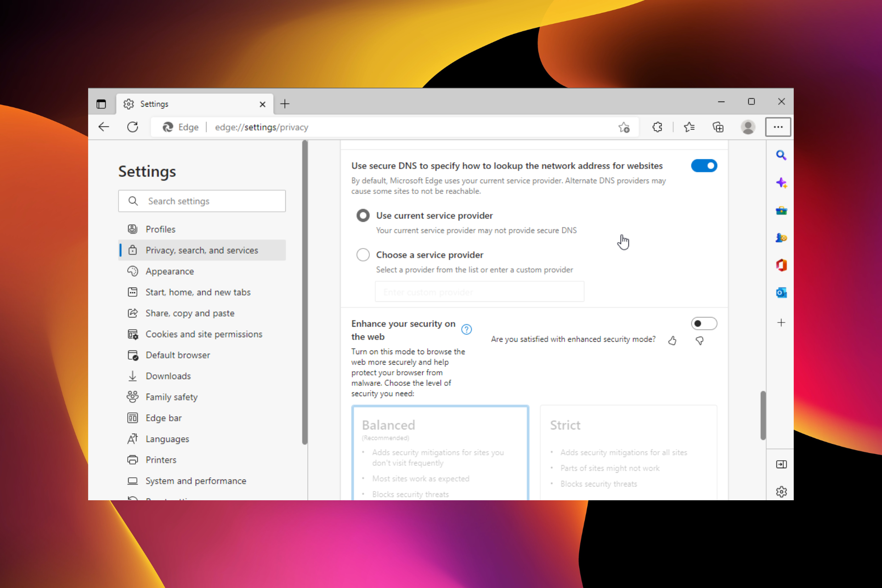Enable the Enhance your security toggle

click(704, 323)
